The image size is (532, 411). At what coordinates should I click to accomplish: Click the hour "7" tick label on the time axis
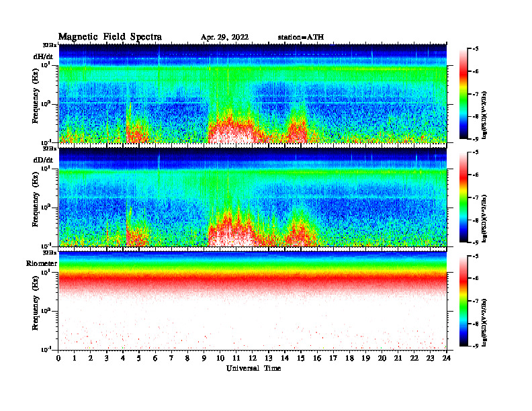(171, 358)
